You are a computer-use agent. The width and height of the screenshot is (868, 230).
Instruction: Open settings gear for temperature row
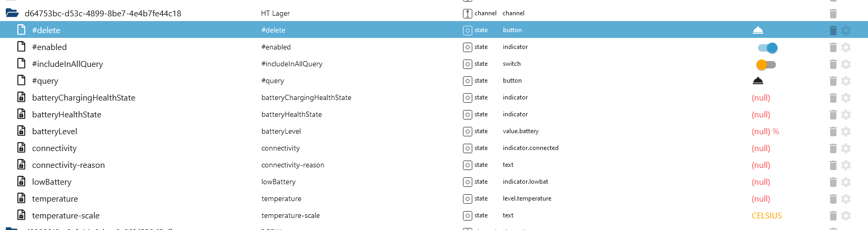(x=846, y=199)
